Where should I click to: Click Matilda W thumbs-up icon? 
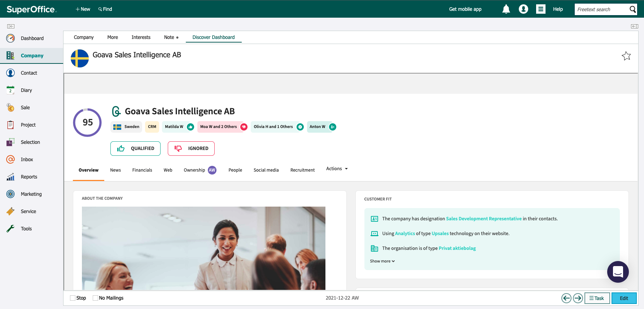click(x=190, y=127)
